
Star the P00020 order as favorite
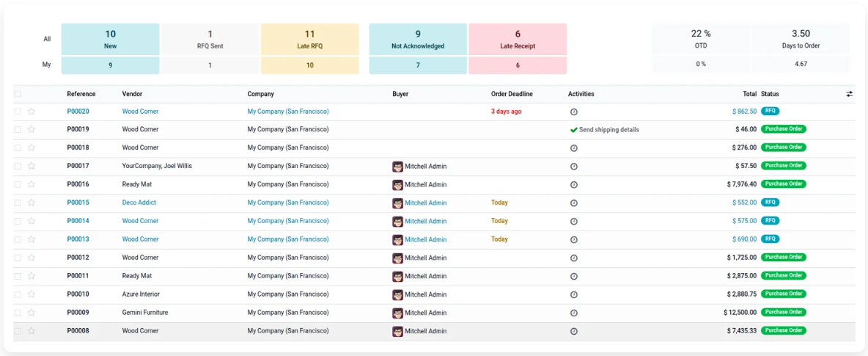pyautogui.click(x=32, y=112)
